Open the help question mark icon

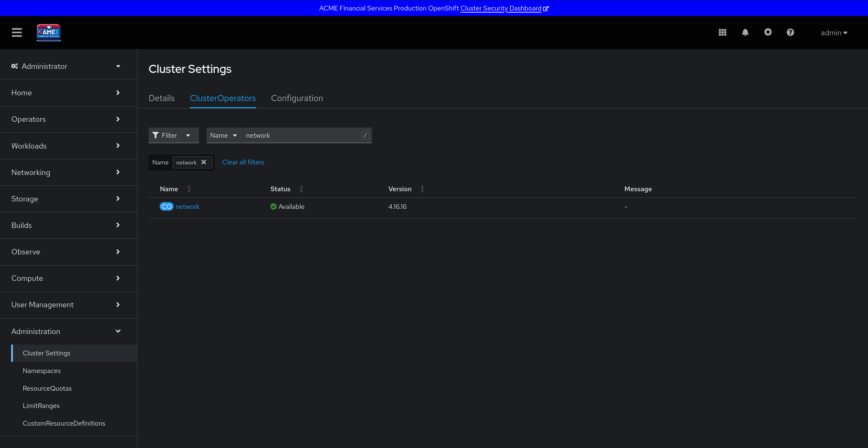tap(790, 33)
